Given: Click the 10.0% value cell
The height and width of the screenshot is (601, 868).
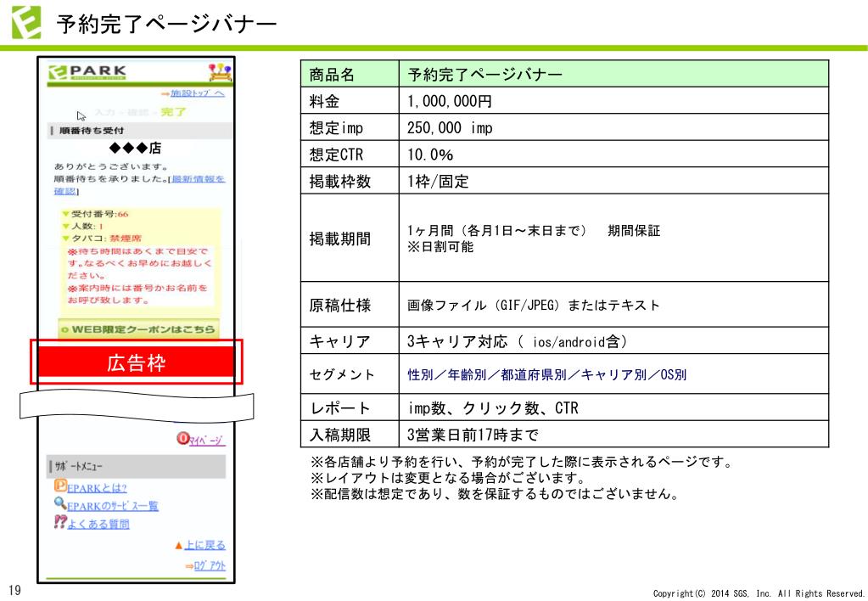Looking at the screenshot, I should (x=614, y=154).
